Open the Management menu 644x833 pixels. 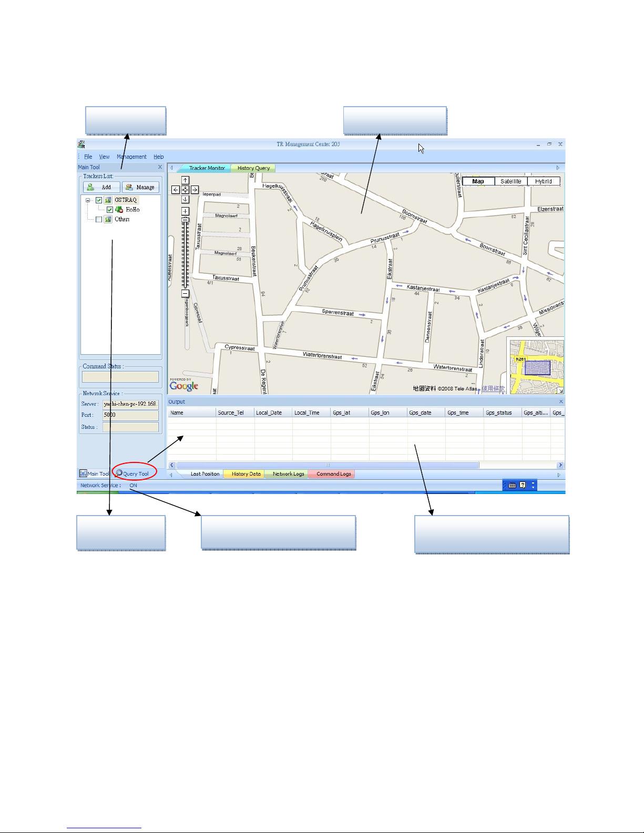point(131,157)
